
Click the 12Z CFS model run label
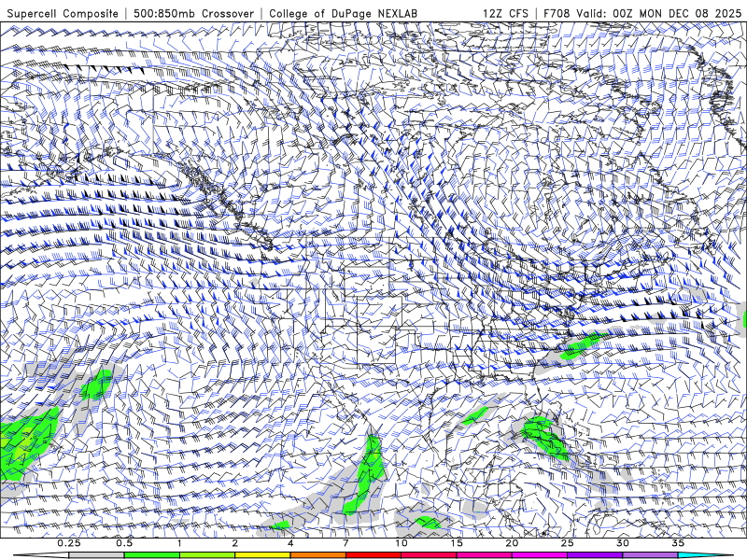(x=505, y=13)
